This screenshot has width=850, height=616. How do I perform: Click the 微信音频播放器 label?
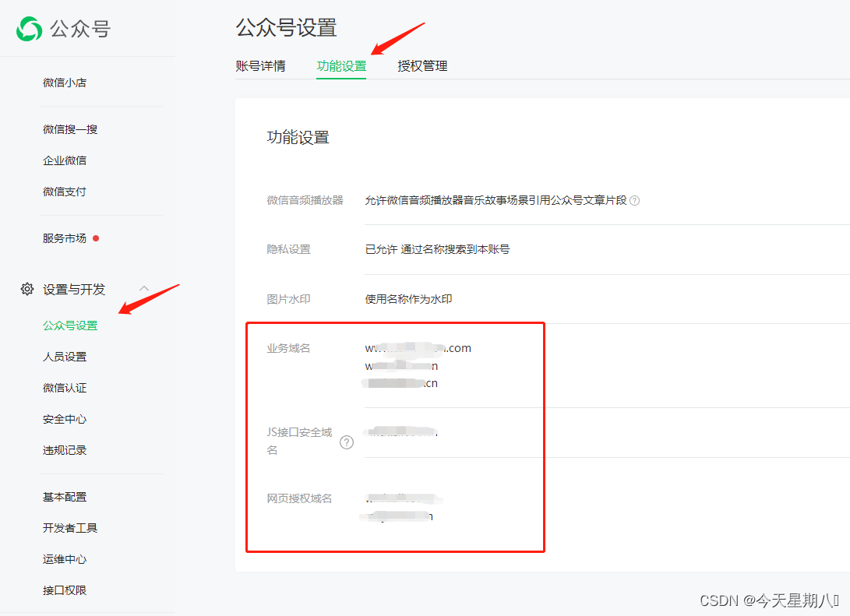tap(305, 200)
